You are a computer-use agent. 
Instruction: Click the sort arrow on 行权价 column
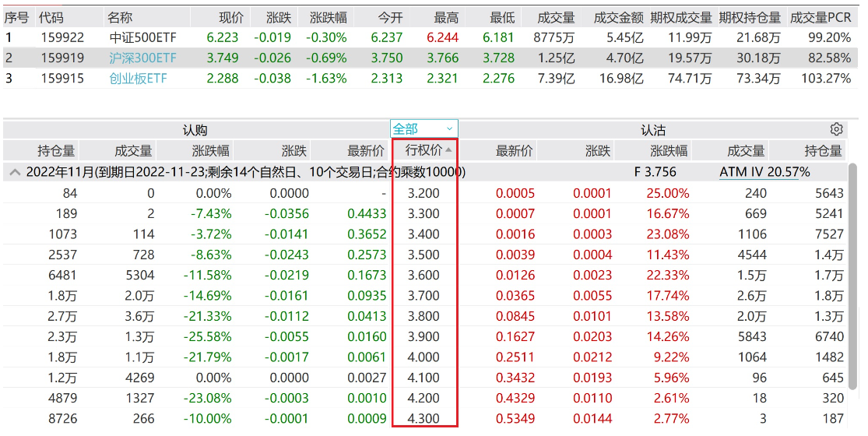[448, 150]
